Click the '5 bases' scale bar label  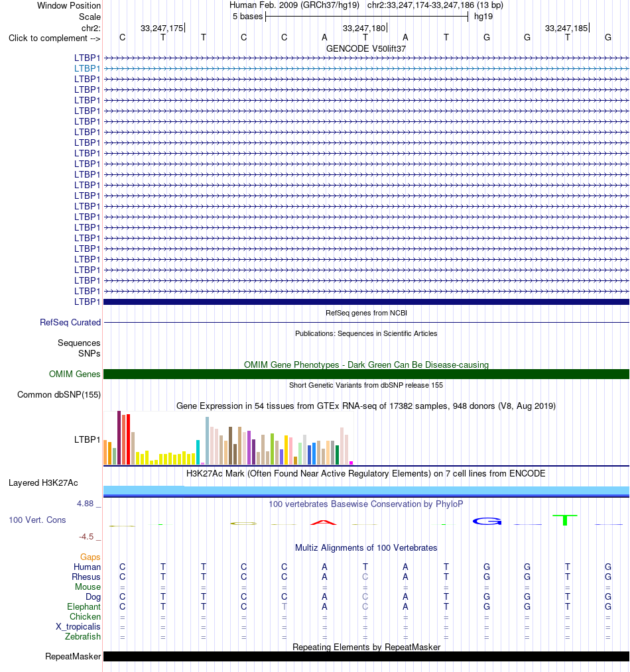pyautogui.click(x=247, y=17)
